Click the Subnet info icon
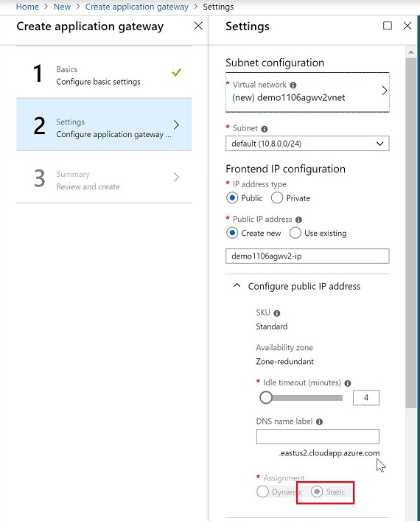420x521 pixels. point(265,129)
